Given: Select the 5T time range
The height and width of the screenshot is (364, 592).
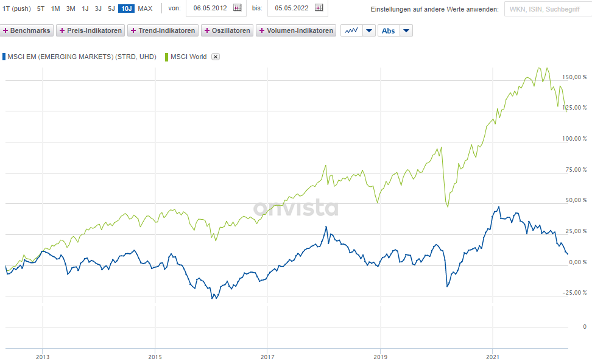Looking at the screenshot, I should (x=41, y=9).
